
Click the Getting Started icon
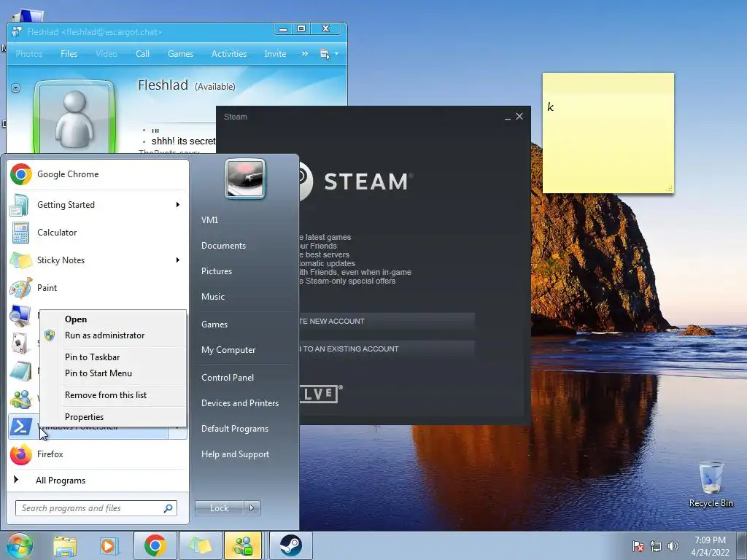click(x=20, y=205)
